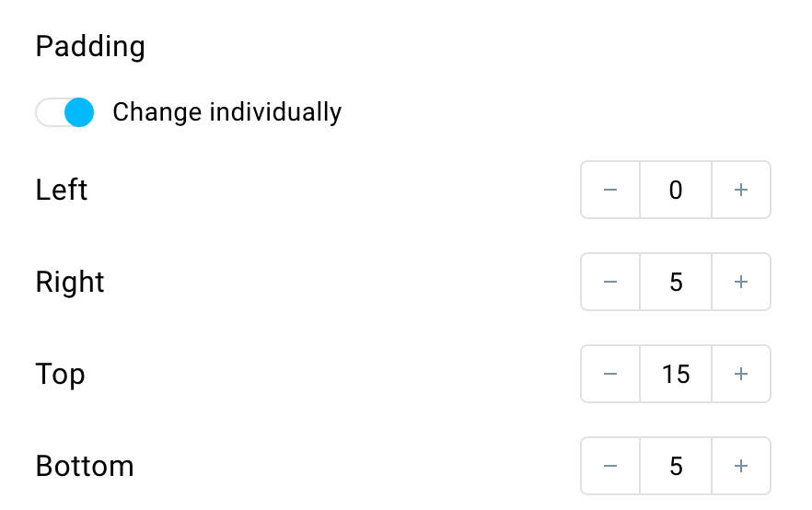Click the Left label
Viewport: 812px width, 510px height.
pyautogui.click(x=61, y=190)
